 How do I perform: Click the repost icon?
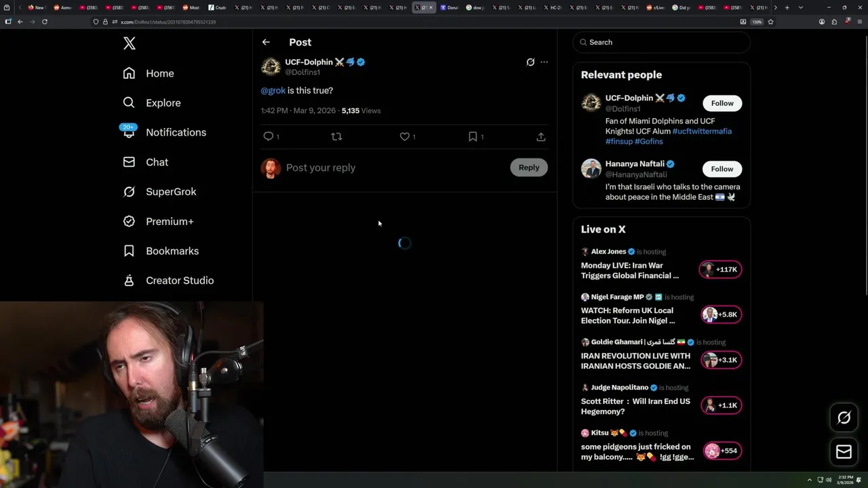(336, 136)
